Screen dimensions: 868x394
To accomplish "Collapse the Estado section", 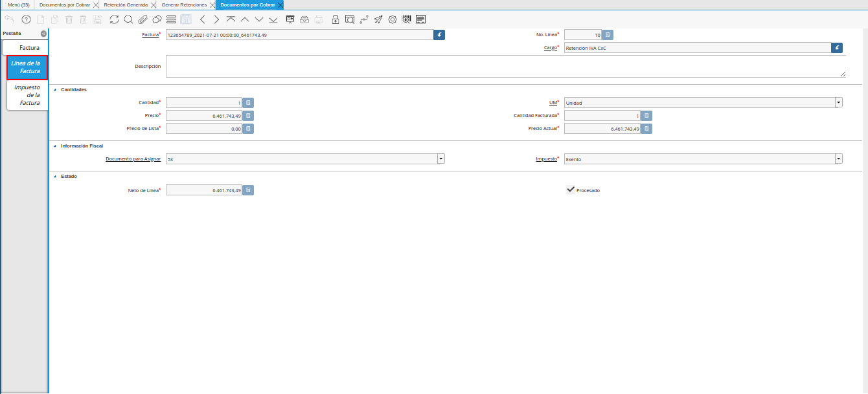I will pos(55,177).
